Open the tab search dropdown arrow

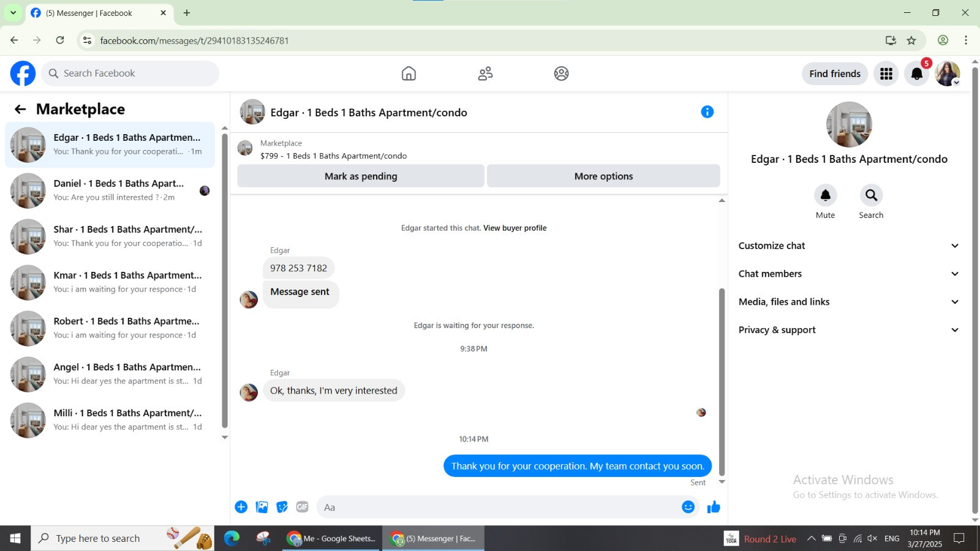[x=13, y=13]
